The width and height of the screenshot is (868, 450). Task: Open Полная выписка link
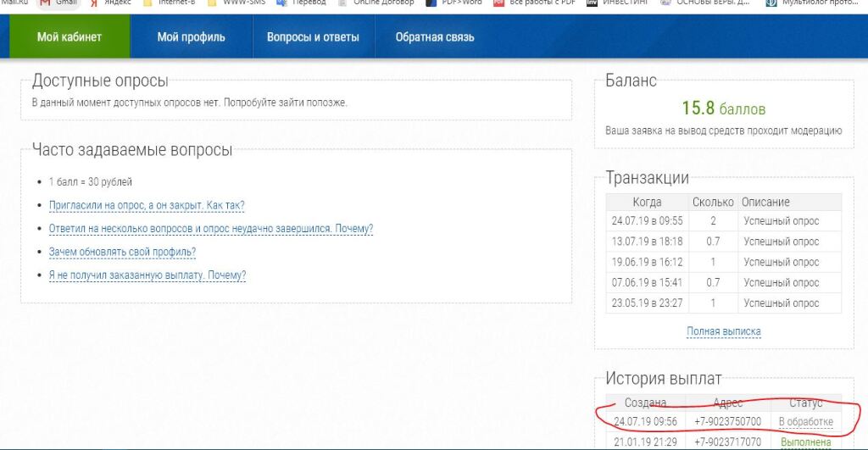point(723,331)
